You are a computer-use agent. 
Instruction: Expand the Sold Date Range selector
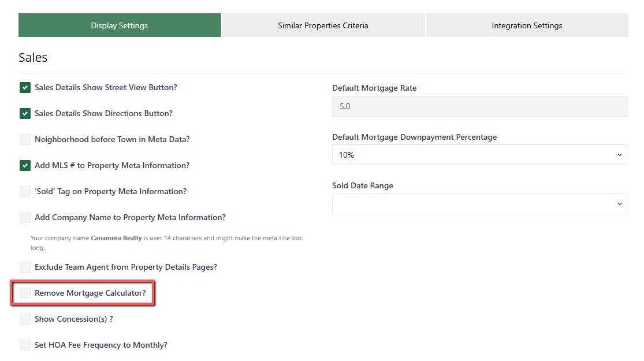point(480,203)
